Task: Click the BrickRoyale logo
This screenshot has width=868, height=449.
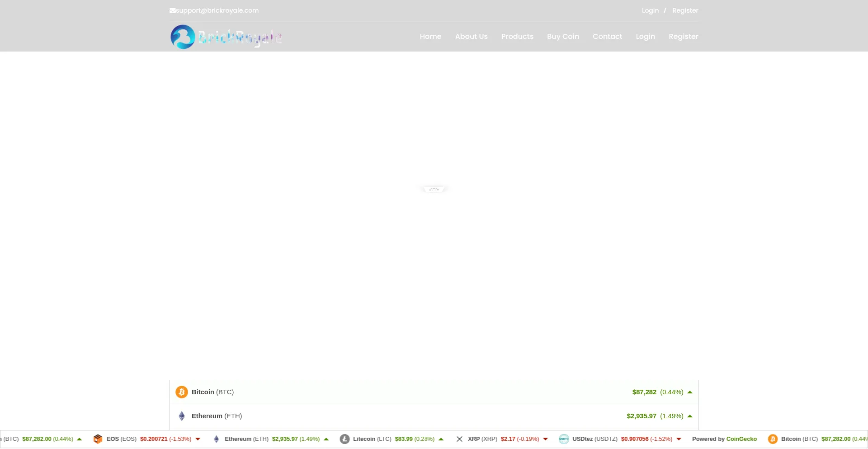Action: pyautogui.click(x=226, y=37)
